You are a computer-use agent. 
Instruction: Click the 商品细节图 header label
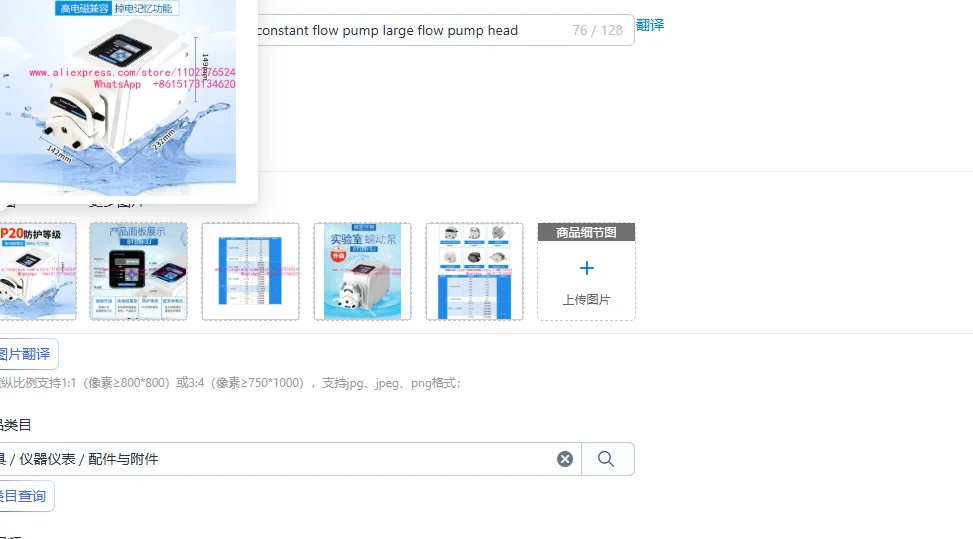pos(586,233)
